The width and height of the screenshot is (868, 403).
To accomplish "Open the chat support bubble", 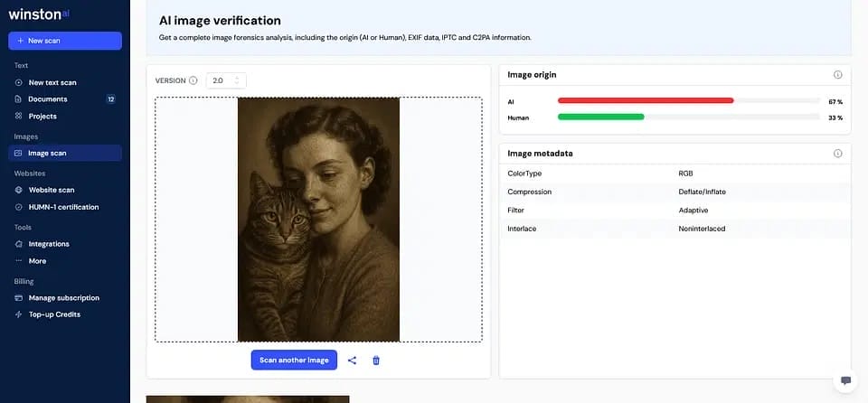I will pos(846,380).
